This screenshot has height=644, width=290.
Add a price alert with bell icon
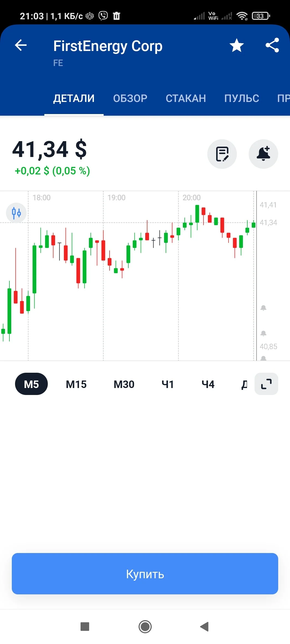[x=263, y=154]
